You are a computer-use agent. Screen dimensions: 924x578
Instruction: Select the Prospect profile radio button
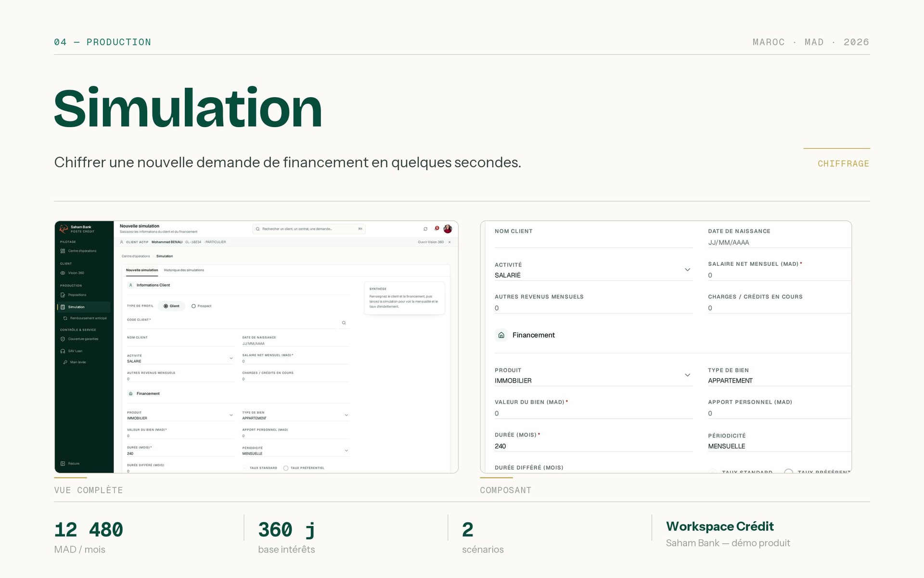[x=193, y=306]
